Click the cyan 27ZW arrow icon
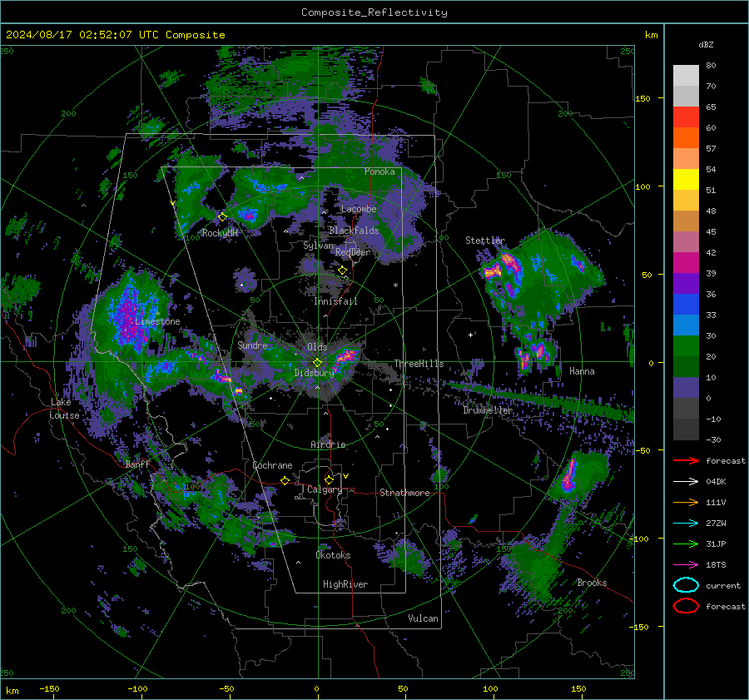The height and width of the screenshot is (700, 749). [x=686, y=524]
